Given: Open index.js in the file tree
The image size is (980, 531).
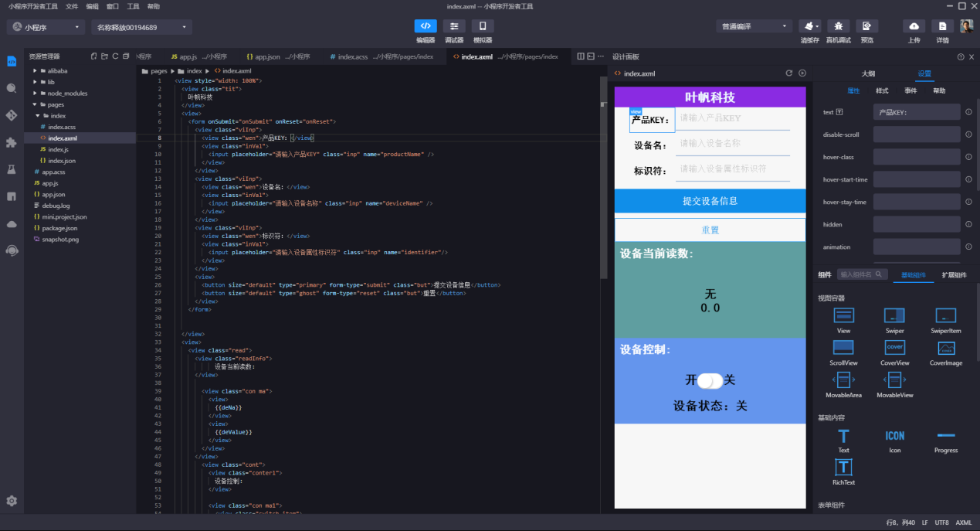Looking at the screenshot, I should [58, 149].
